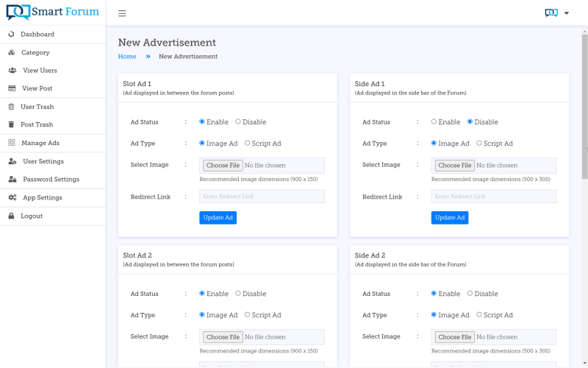Select Enable for Side Ad 1 status
588x368 pixels.
(434, 121)
